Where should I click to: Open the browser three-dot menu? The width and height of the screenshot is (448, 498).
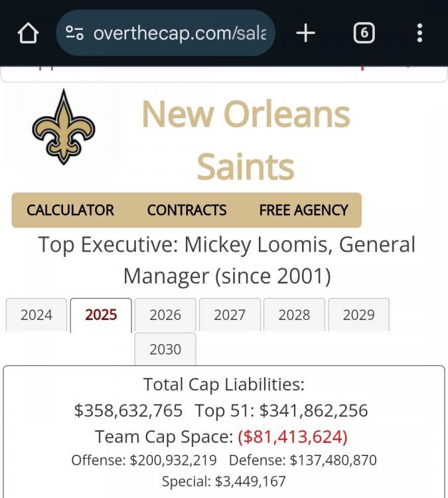click(x=419, y=33)
